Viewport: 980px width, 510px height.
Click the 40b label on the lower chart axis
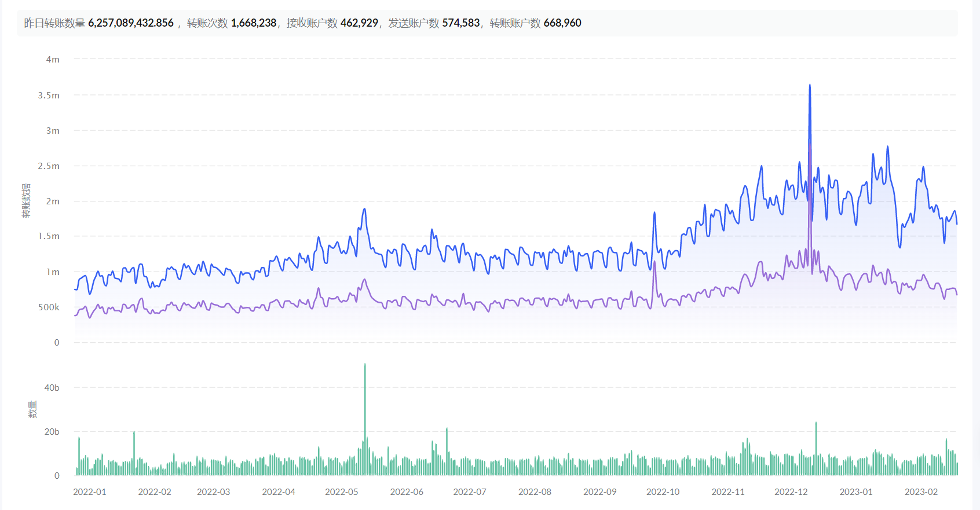tap(52, 388)
